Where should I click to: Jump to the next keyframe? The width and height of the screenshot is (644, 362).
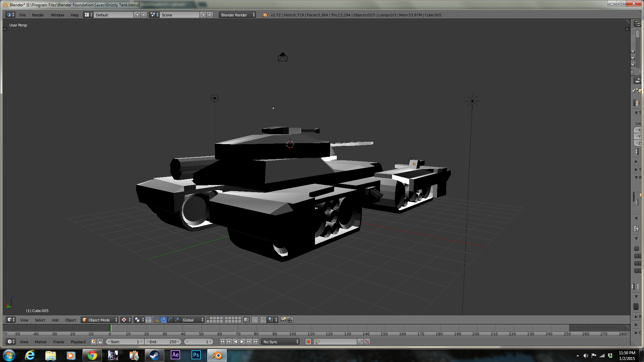[x=249, y=342]
